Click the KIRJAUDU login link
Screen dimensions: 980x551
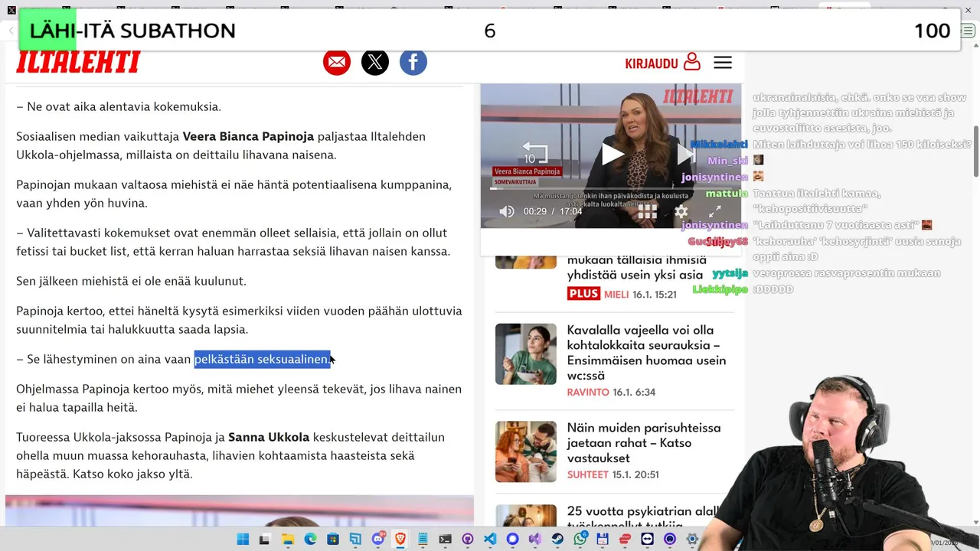coord(662,63)
